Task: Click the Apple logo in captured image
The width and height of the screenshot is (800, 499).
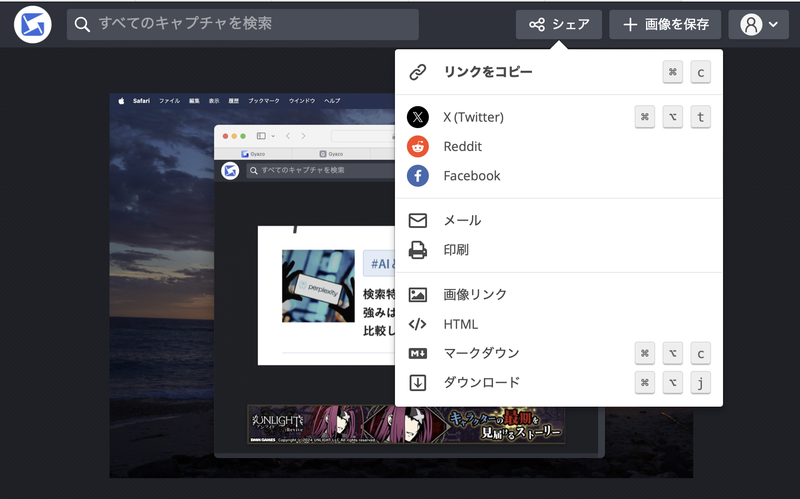Action: click(121, 101)
